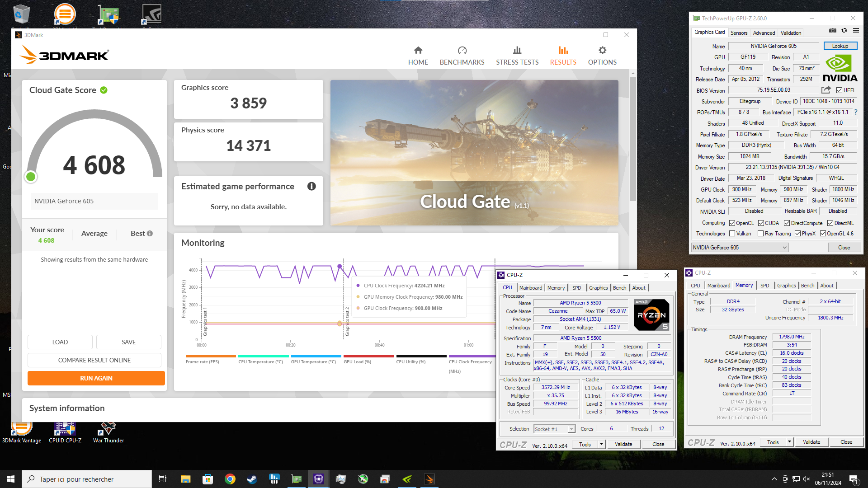This screenshot has height=488, width=868.
Task: Open the Validation tab in GPU-Z
Action: point(791,33)
